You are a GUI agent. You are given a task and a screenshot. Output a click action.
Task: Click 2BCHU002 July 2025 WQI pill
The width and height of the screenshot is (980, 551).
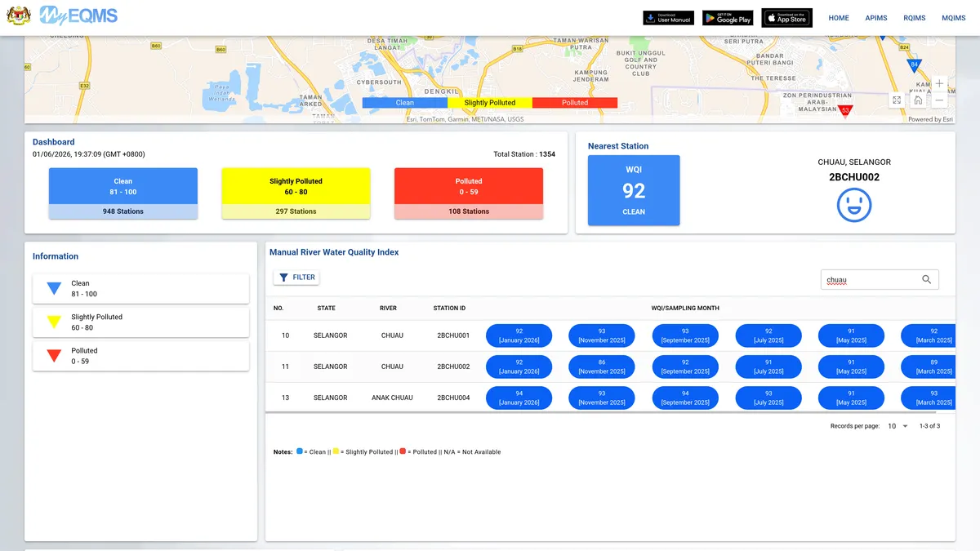click(768, 367)
